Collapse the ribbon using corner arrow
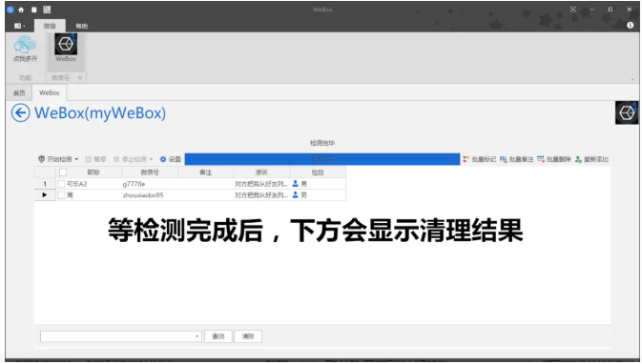This screenshot has width=642, height=364. (632, 79)
